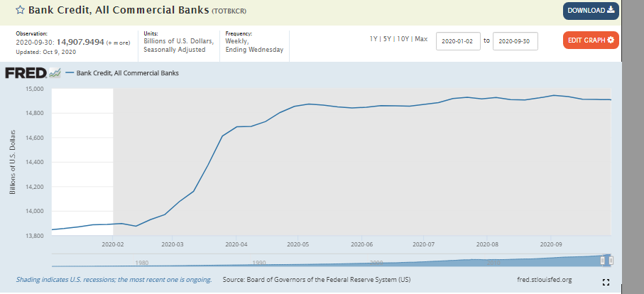Open the EDIT GRAPH panel
The width and height of the screenshot is (644, 294).
(591, 40)
